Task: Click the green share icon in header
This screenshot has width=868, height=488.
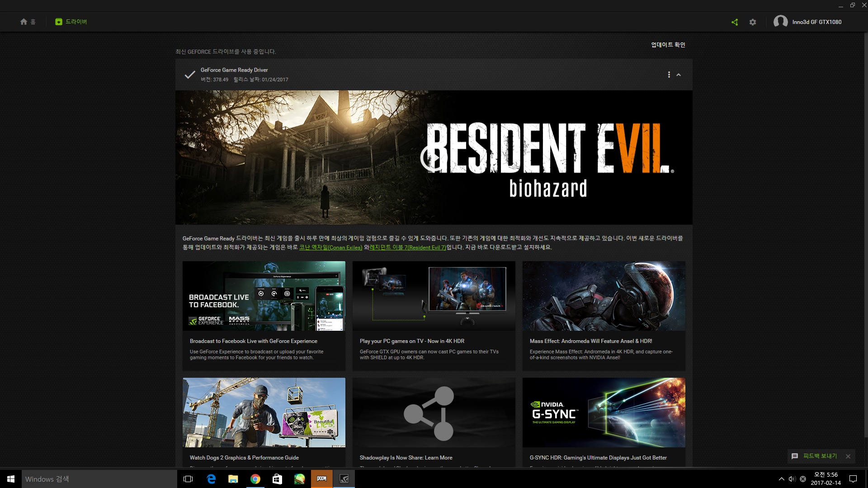Action: tap(735, 22)
